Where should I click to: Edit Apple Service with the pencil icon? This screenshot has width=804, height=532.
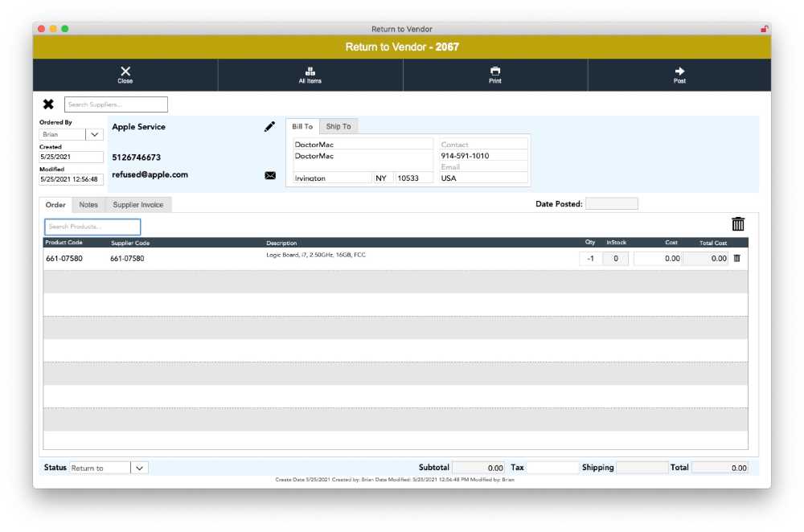[269, 127]
